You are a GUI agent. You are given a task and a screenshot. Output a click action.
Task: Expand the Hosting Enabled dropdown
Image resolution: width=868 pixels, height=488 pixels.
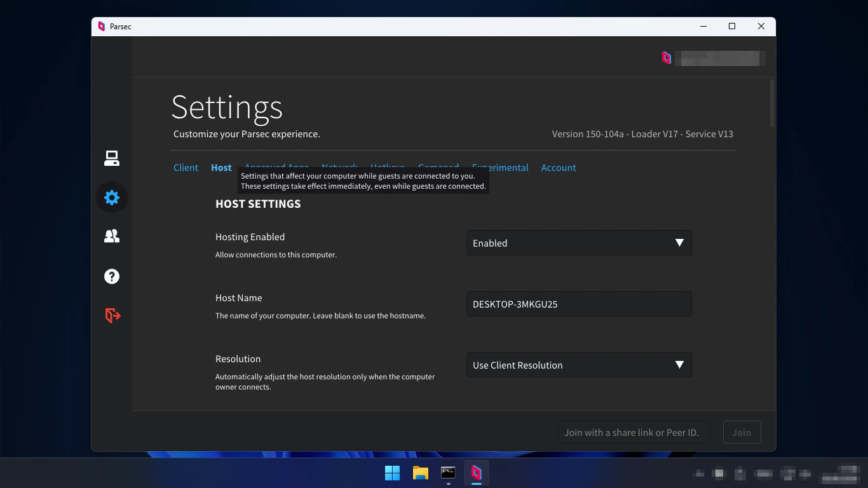click(x=580, y=243)
